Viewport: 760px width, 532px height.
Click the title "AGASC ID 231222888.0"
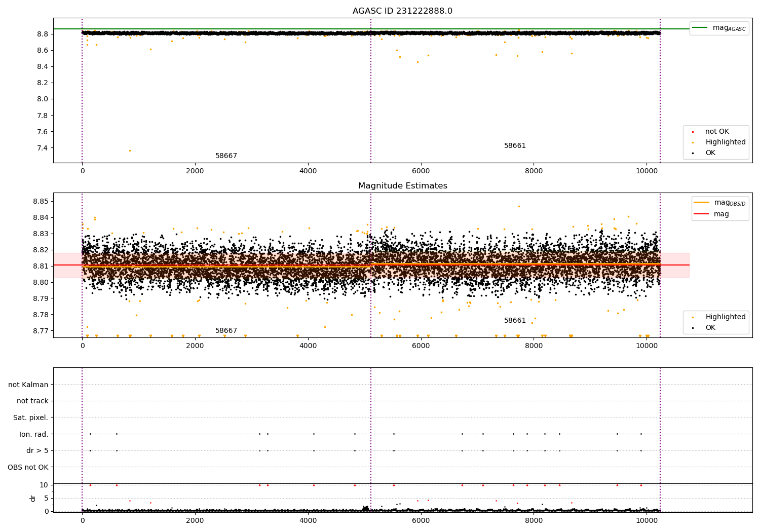click(402, 11)
